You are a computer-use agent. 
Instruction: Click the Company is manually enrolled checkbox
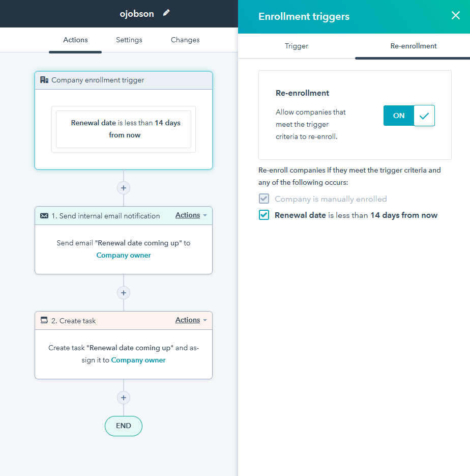click(x=263, y=199)
